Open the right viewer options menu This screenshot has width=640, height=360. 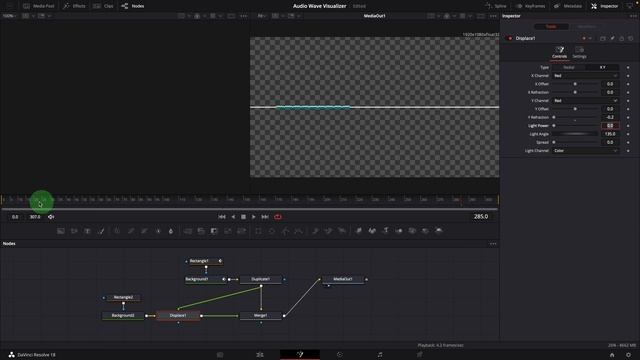[493, 16]
